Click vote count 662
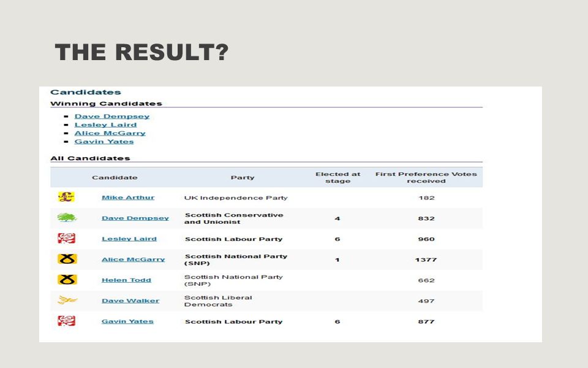The width and height of the screenshot is (588, 368). (426, 280)
